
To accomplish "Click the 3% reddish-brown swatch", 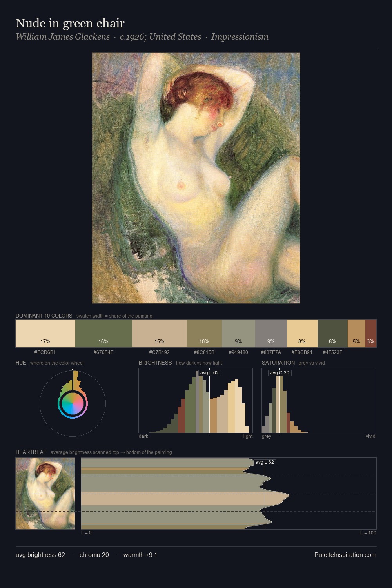I will (371, 334).
